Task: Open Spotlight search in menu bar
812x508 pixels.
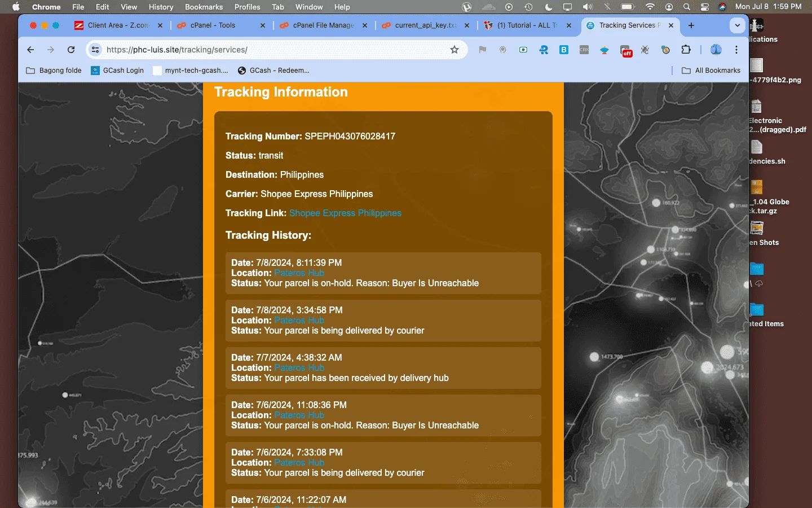Action: (687, 7)
